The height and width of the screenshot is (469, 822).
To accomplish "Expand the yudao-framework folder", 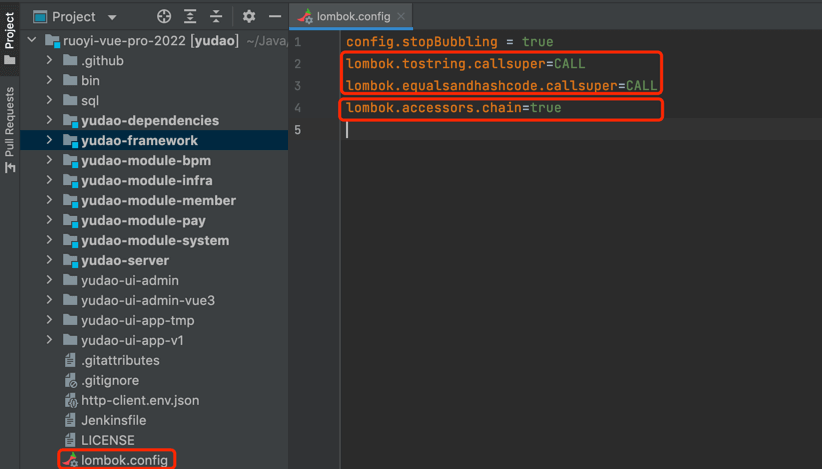I will 49,140.
